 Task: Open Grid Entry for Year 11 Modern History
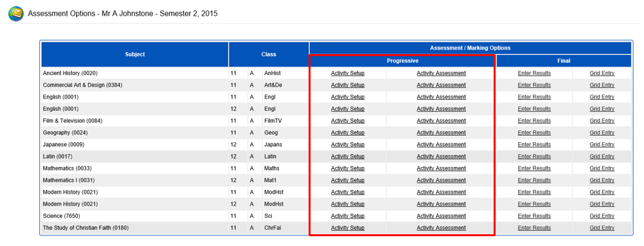click(602, 192)
